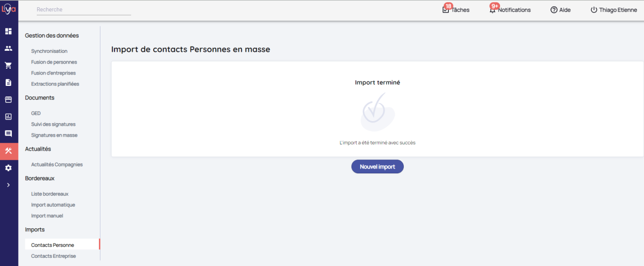The width and height of the screenshot is (644, 266).
Task: Click into the Recherche search field
Action: point(83,10)
